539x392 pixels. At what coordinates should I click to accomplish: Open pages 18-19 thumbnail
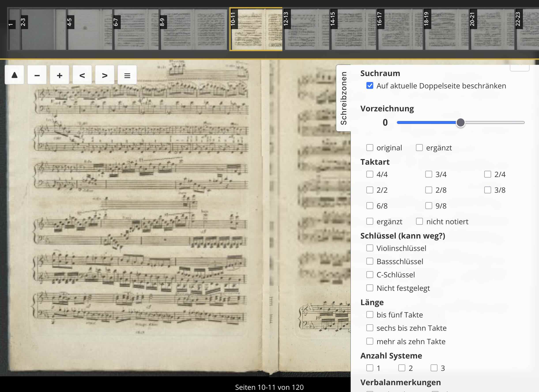point(447,29)
